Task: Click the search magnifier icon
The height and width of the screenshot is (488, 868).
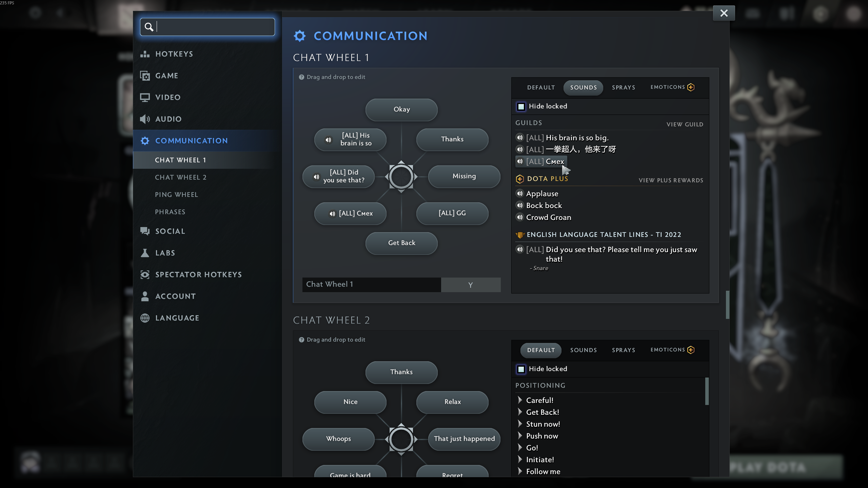Action: point(149,27)
